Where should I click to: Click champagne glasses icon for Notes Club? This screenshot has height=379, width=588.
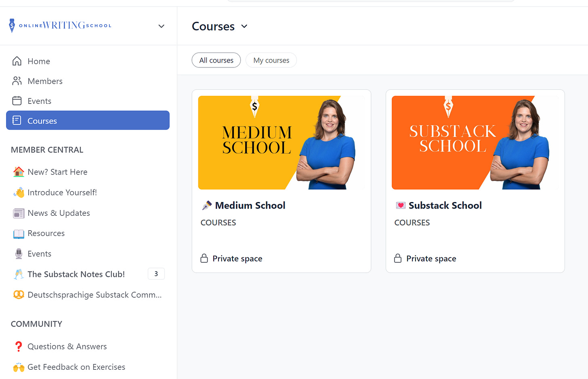click(19, 274)
